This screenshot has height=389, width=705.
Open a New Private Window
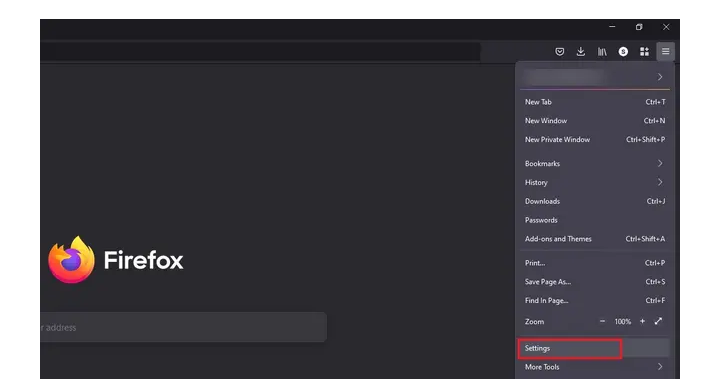(x=594, y=139)
